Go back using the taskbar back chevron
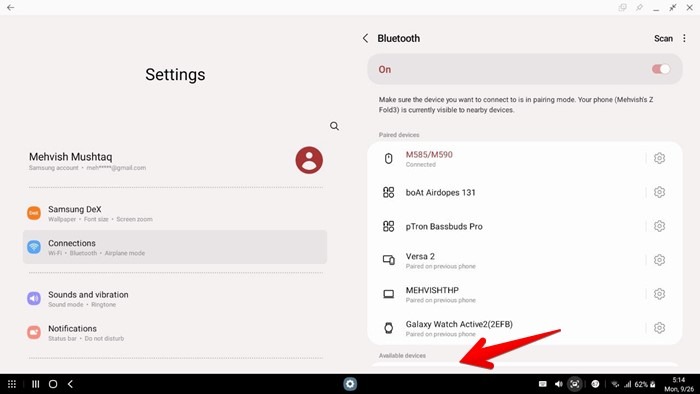The image size is (700, 394). (70, 384)
